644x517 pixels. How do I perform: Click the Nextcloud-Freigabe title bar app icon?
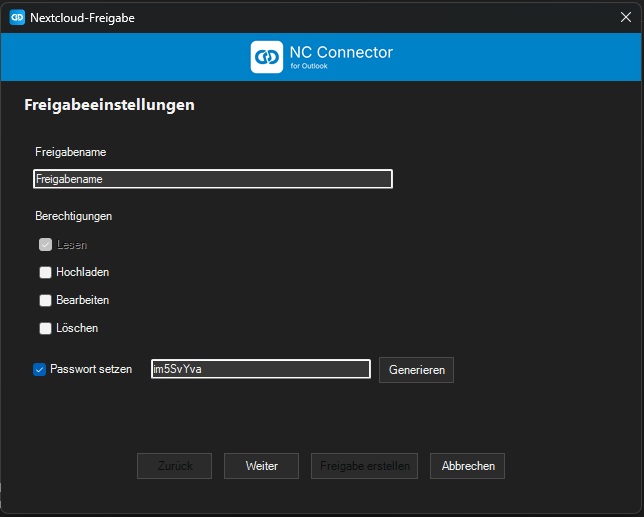point(17,17)
